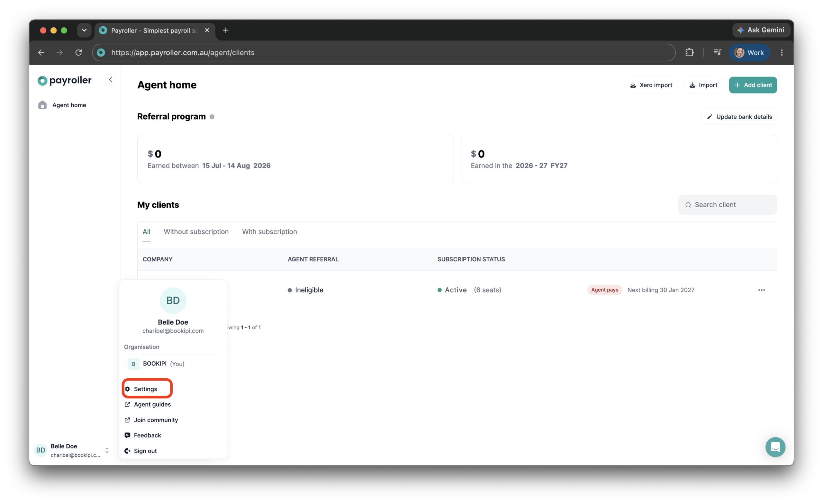The height and width of the screenshot is (504, 823).
Task: View site info icon in address bar
Action: [101, 52]
